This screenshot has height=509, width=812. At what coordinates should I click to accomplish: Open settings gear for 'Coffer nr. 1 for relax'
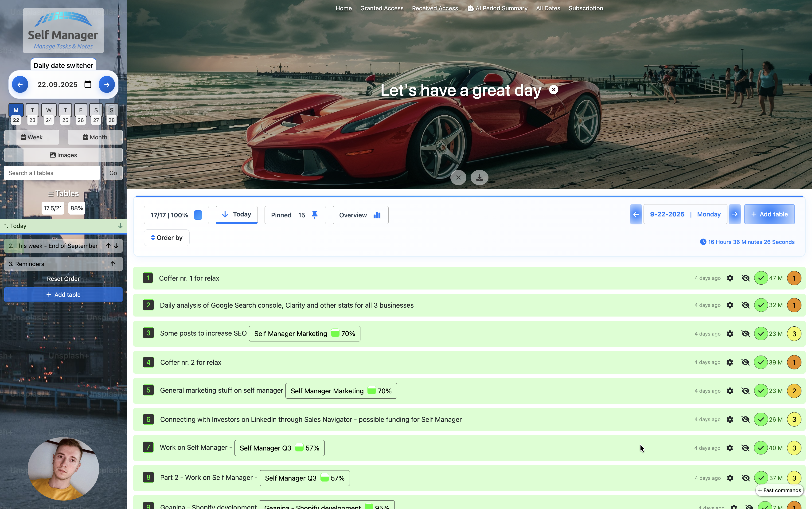point(730,278)
